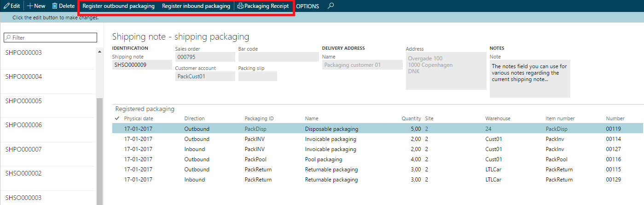Create a New shipping note
Image resolution: width=644 pixels, height=205 pixels.
pyautogui.click(x=36, y=6)
